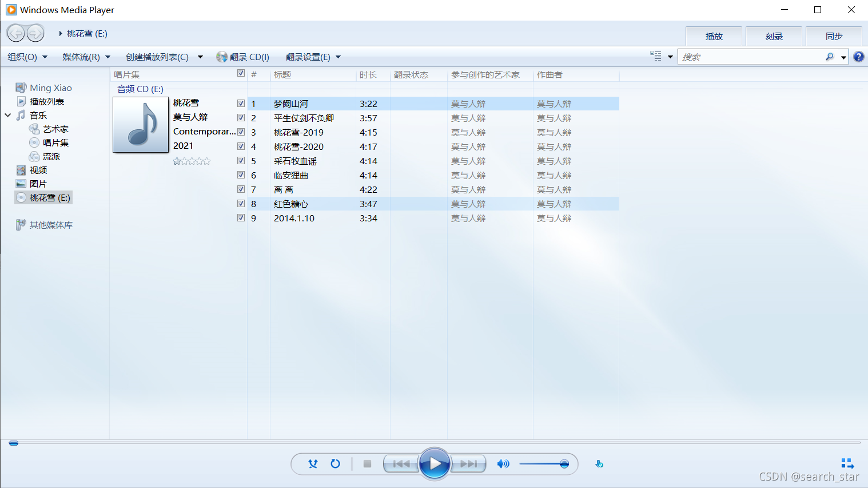This screenshot has height=488, width=868.
Task: Uncheck the checkbox for track 梦阙山河
Action: tap(241, 104)
